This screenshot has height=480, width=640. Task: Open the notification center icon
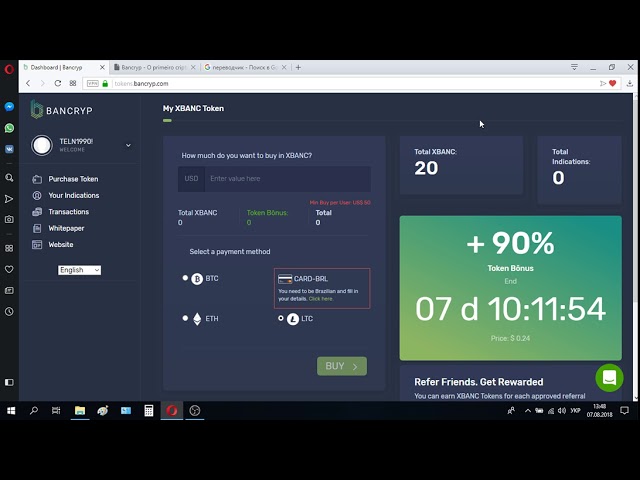pyautogui.click(x=624, y=411)
